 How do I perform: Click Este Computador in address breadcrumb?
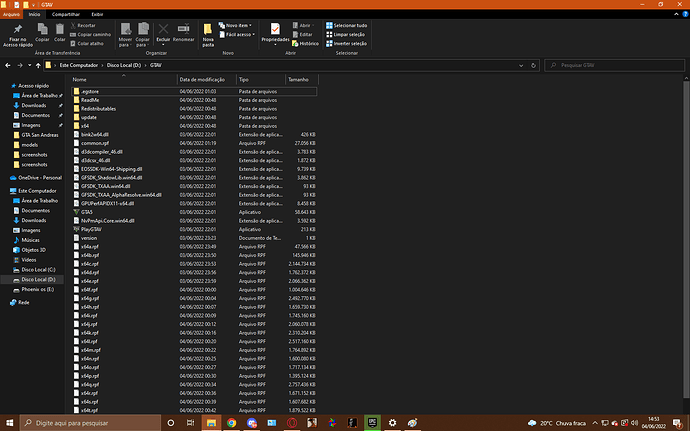(x=79, y=65)
